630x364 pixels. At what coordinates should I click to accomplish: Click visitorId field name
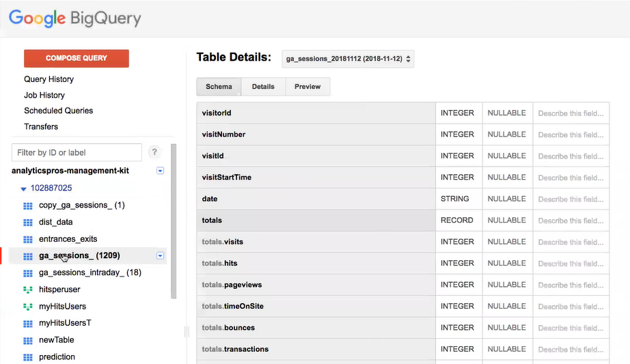(217, 113)
